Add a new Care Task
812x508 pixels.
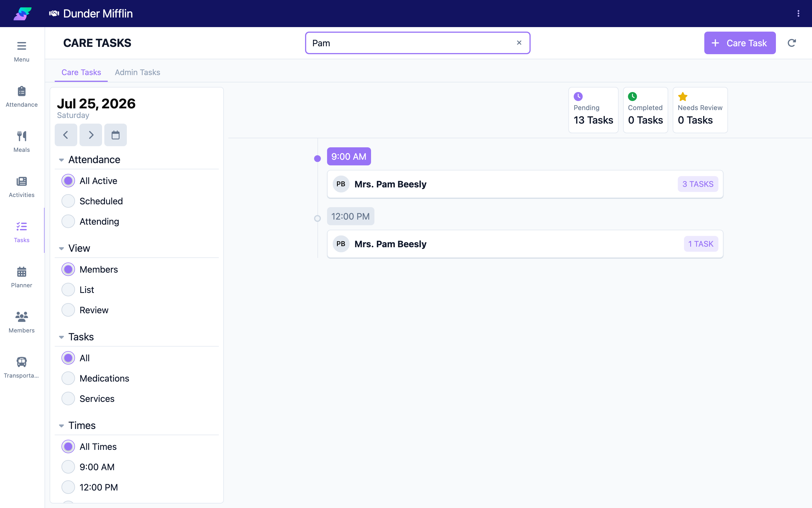point(740,43)
